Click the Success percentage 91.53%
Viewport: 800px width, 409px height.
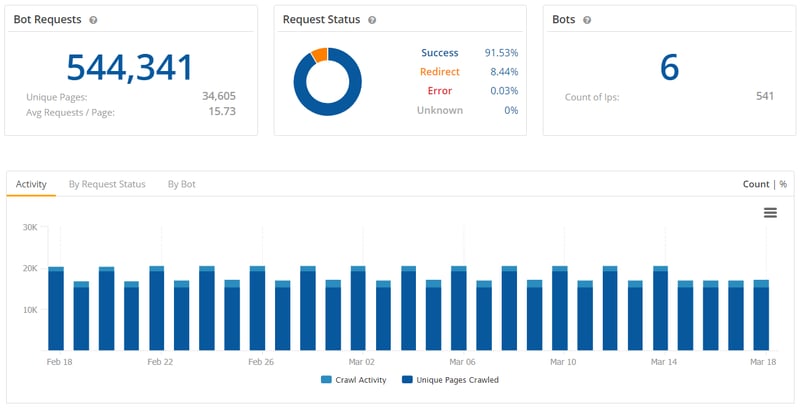[501, 53]
